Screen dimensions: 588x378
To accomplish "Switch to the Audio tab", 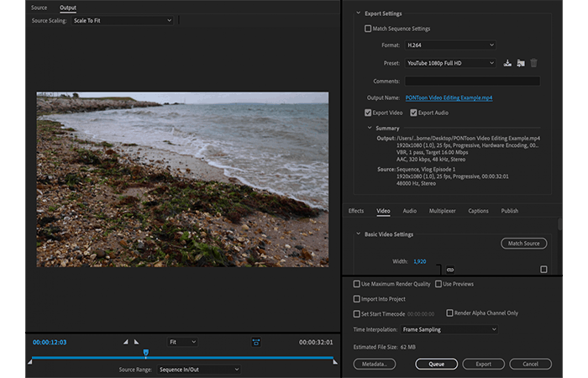I will [410, 211].
